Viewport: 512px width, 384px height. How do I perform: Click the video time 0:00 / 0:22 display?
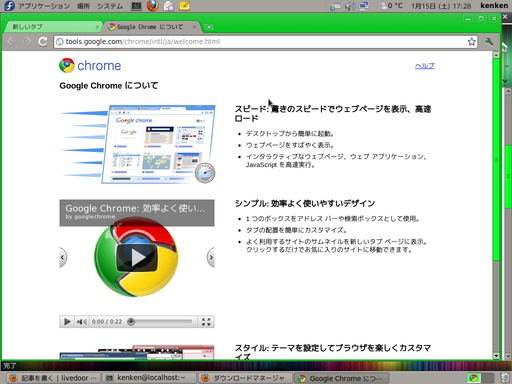[x=107, y=322]
